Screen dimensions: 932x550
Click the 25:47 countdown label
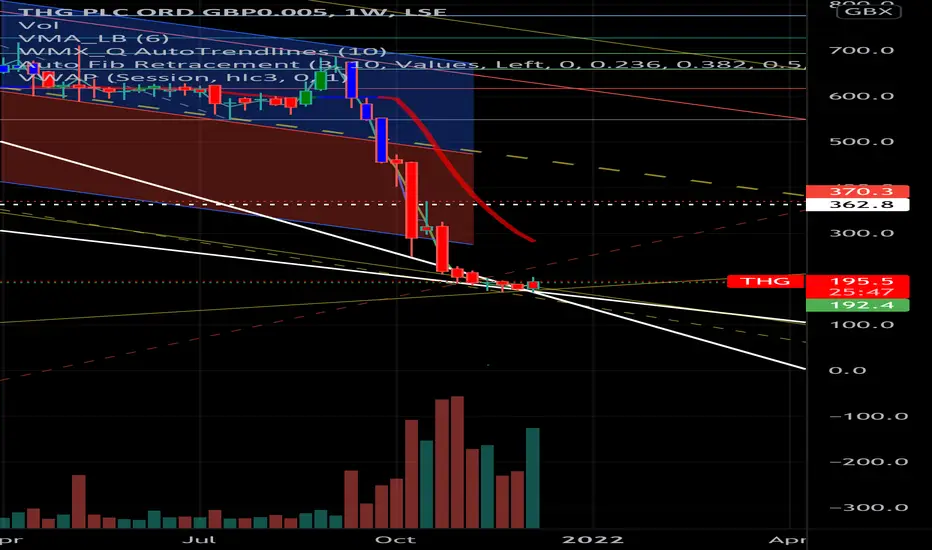[857, 292]
